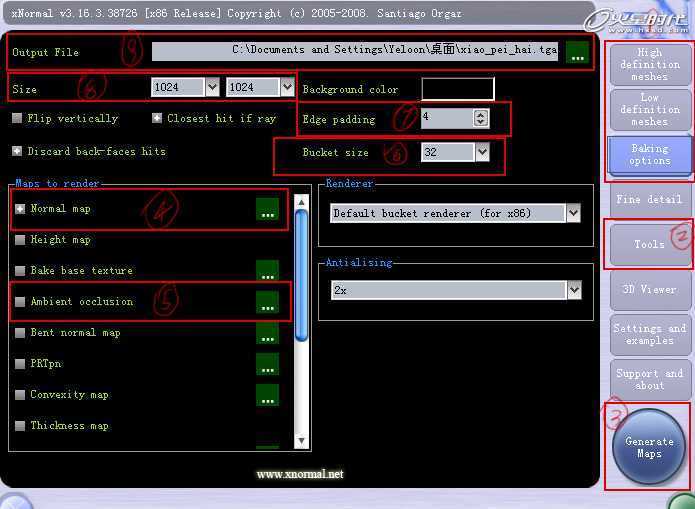Screen dimensions: 695x509
Task: Enable Flip vertically checkbox
Action: point(17,118)
